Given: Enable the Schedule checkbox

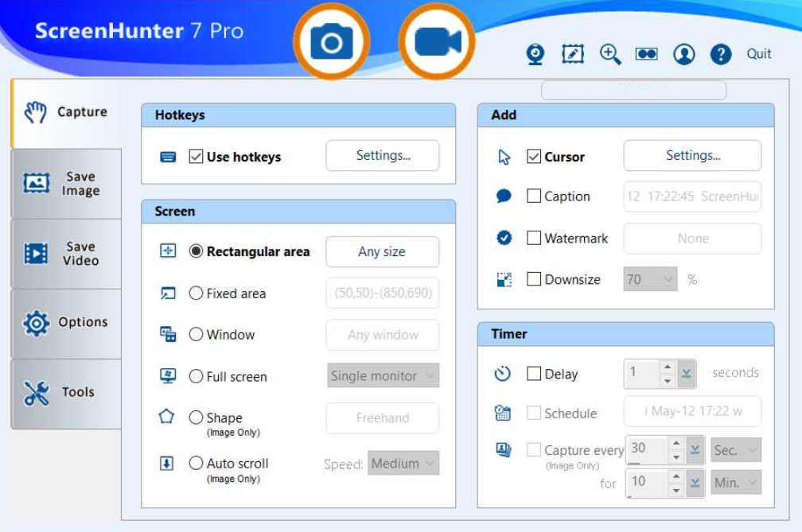Looking at the screenshot, I should click(533, 413).
